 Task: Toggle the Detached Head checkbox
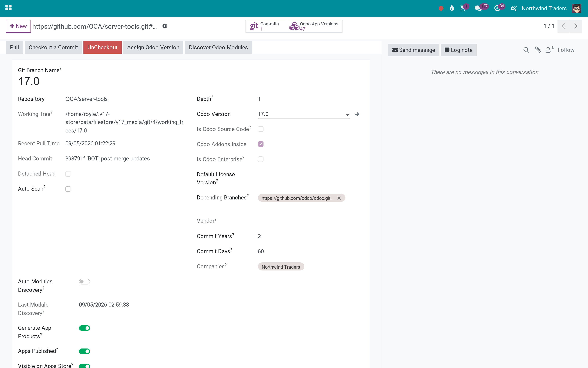tap(68, 174)
